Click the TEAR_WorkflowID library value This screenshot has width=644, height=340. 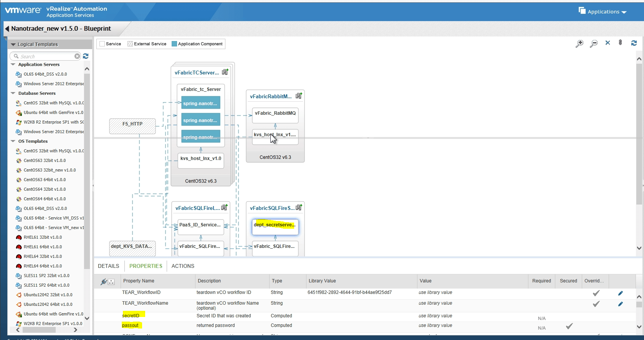(x=349, y=292)
